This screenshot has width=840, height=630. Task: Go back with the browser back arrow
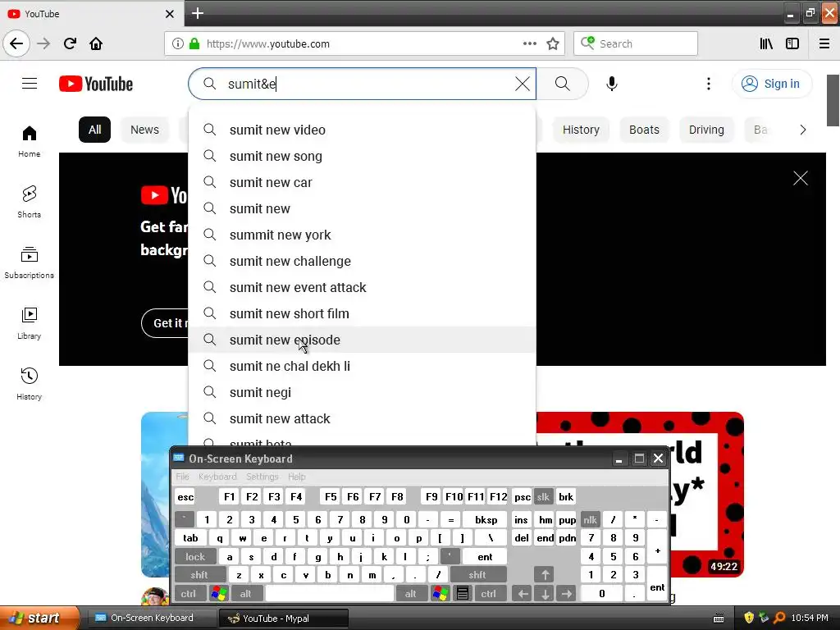pyautogui.click(x=16, y=43)
